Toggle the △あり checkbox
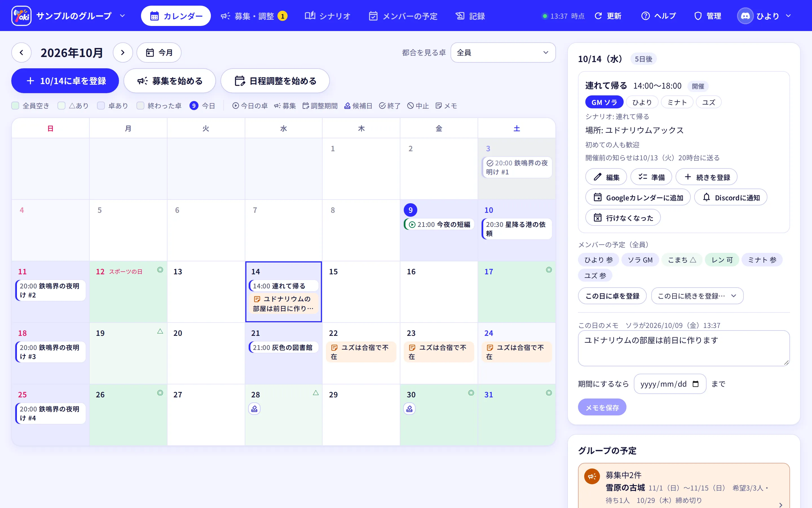The image size is (812, 508). (x=61, y=106)
